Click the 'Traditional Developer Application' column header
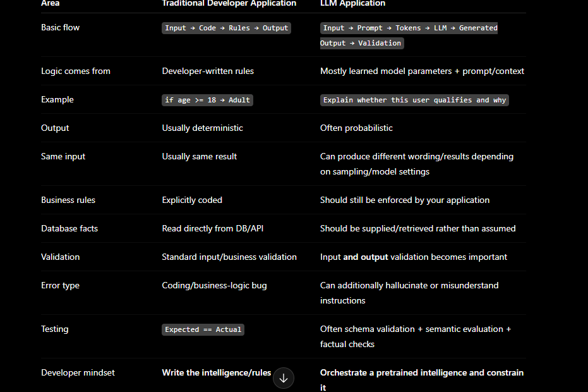The width and height of the screenshot is (588, 392). pyautogui.click(x=229, y=3)
